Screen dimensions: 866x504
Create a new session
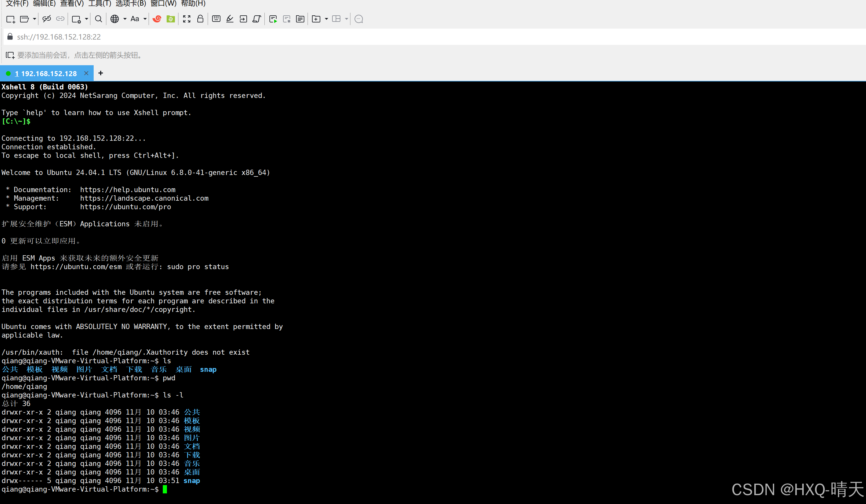click(11, 19)
